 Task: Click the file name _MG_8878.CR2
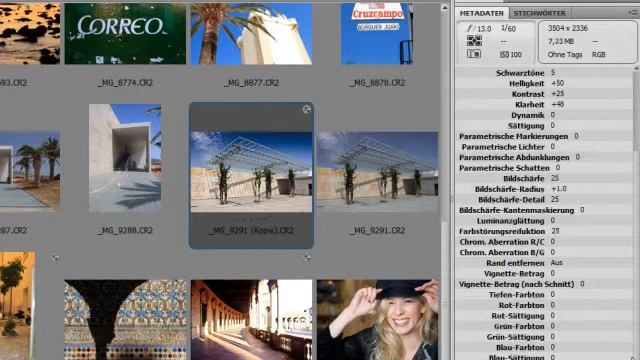coord(378,83)
